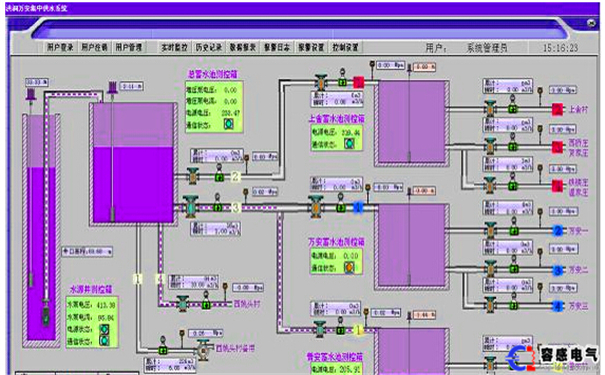Select green flow meter on pipeline 3

218,208
